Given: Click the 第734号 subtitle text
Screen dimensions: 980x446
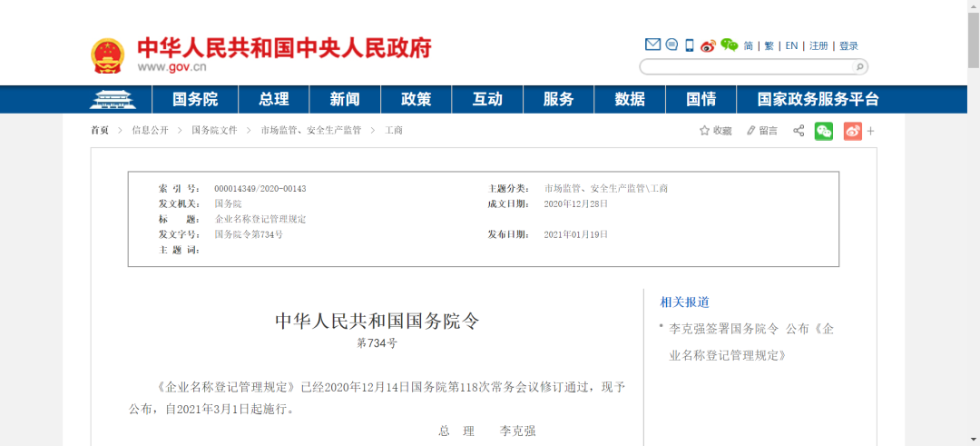Looking at the screenshot, I should pos(377,343).
